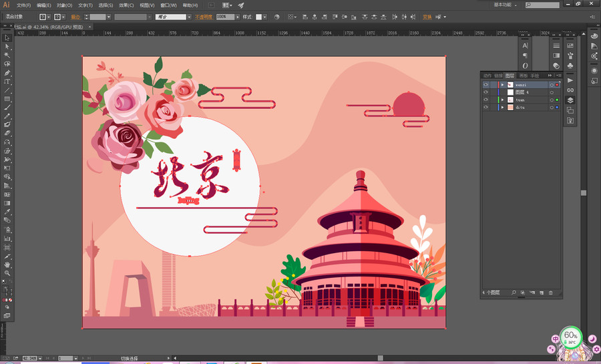Image resolution: width=601 pixels, height=364 pixels.
Task: Click the 不透明度 opacity link
Action: pyautogui.click(x=204, y=17)
